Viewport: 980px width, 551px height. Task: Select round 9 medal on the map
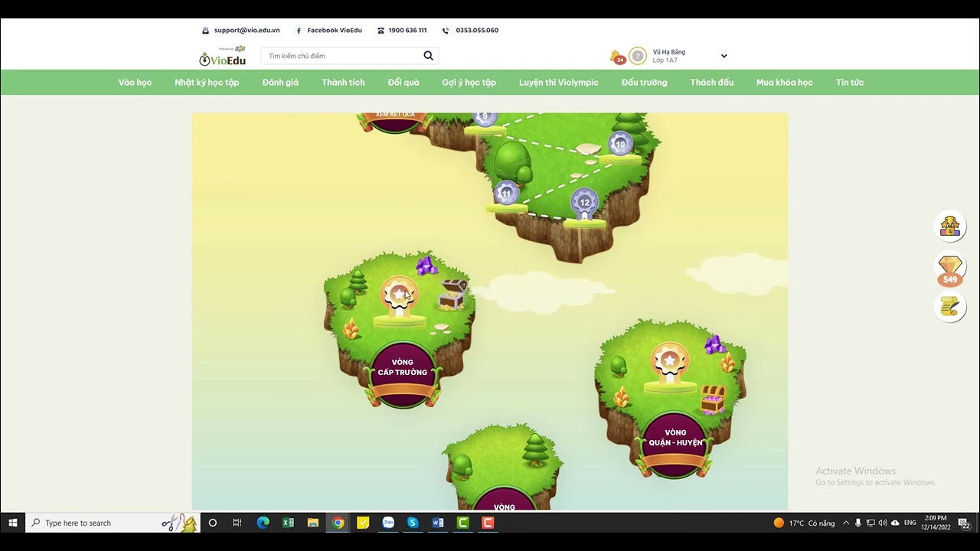click(485, 119)
